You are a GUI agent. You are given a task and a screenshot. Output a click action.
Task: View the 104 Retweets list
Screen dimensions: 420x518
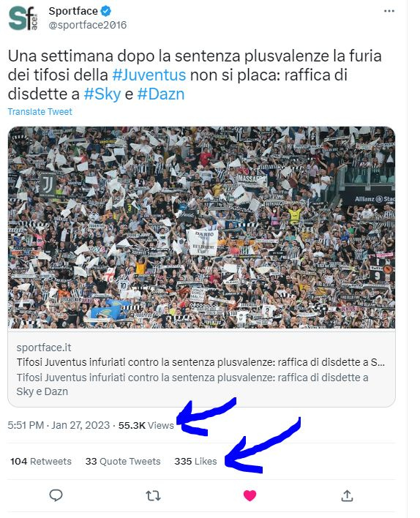[x=41, y=461]
